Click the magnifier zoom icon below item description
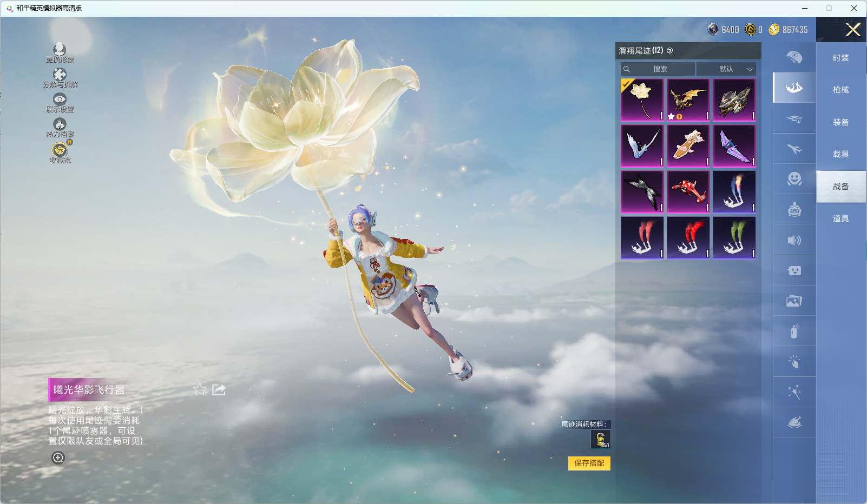The height and width of the screenshot is (504, 867). pyautogui.click(x=58, y=458)
